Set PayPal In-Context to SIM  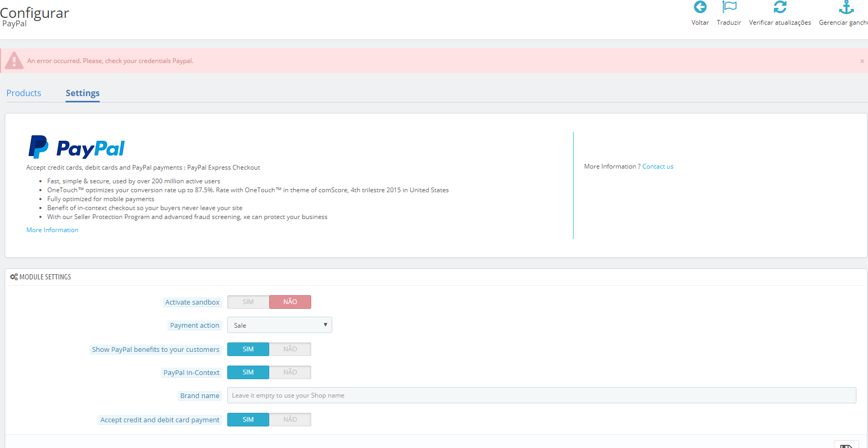[248, 372]
